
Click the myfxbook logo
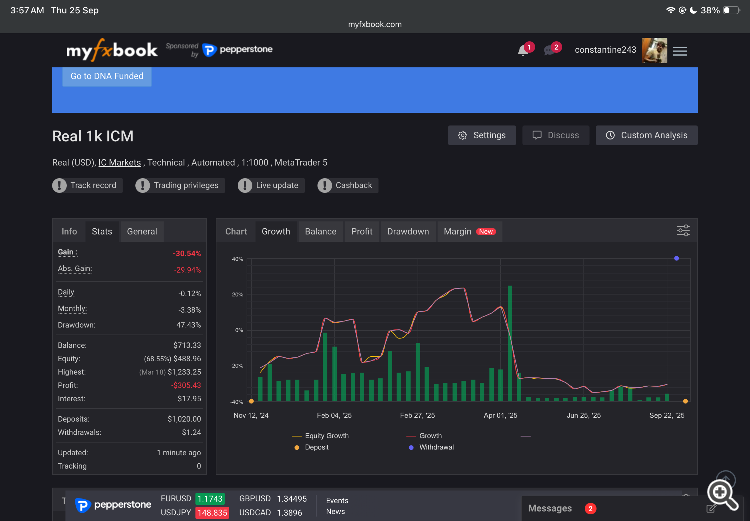point(112,50)
